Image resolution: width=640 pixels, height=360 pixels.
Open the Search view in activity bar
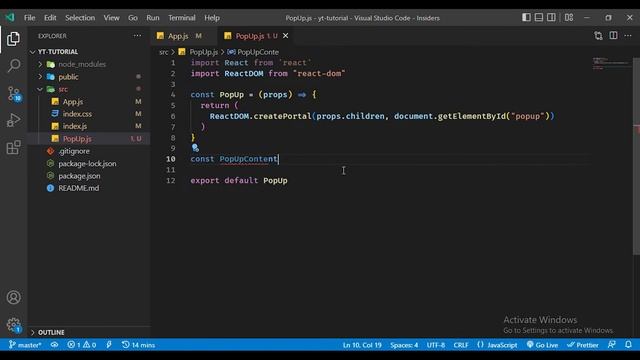13,65
